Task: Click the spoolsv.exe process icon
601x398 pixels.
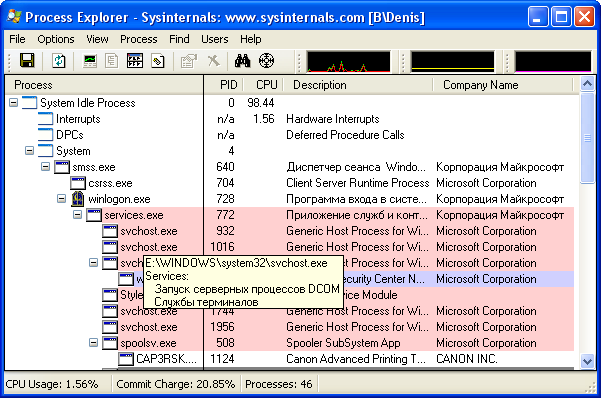Action: pos(110,343)
